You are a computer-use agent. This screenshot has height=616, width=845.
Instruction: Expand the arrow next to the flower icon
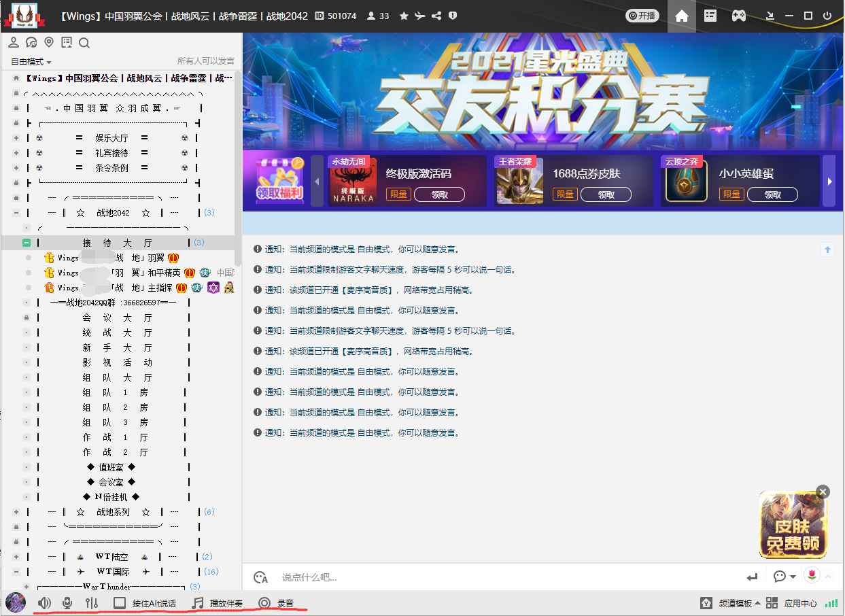coord(828,577)
